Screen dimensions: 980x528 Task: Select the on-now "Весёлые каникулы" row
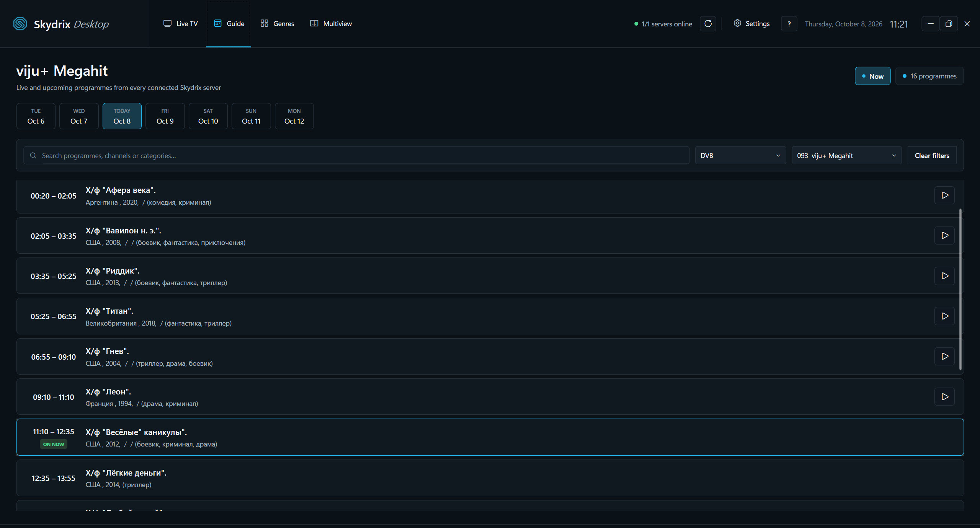pyautogui.click(x=490, y=437)
